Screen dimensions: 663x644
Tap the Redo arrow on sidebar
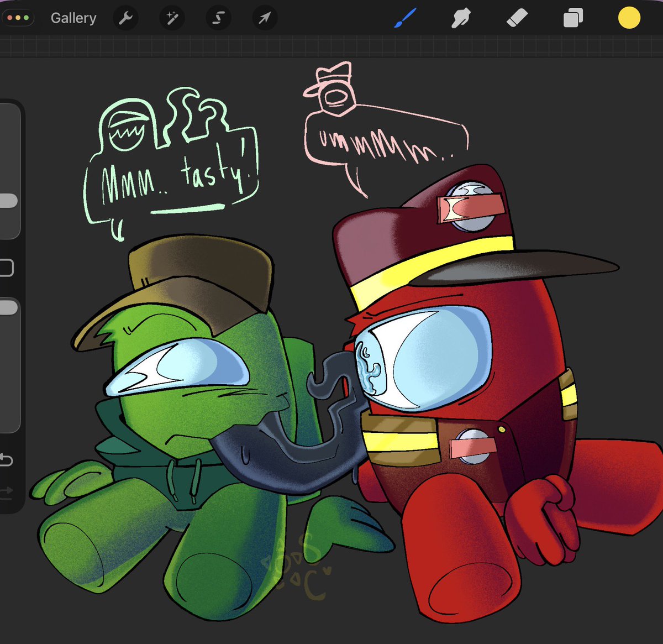[x=6, y=491]
